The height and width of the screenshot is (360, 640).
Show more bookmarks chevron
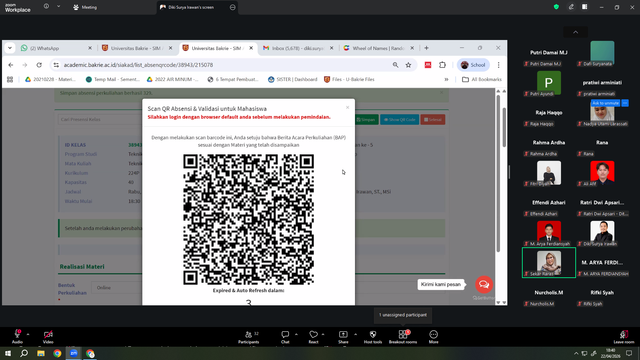446,80
